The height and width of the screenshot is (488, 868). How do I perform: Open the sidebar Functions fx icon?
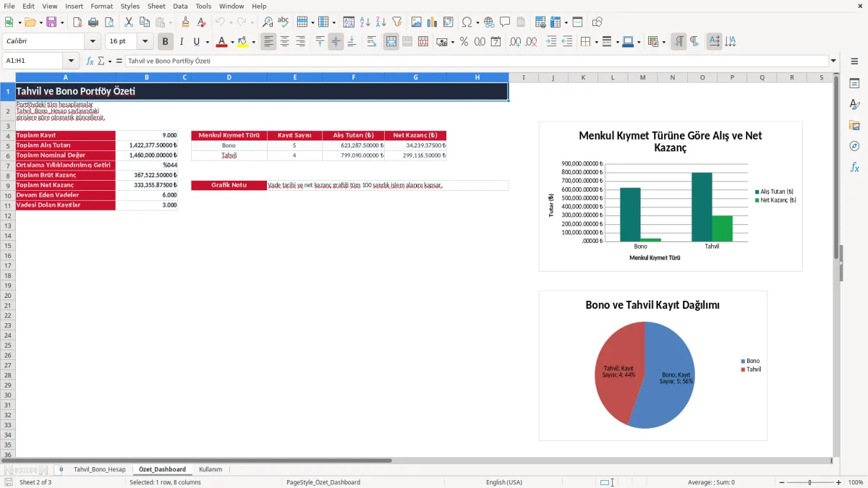click(854, 167)
